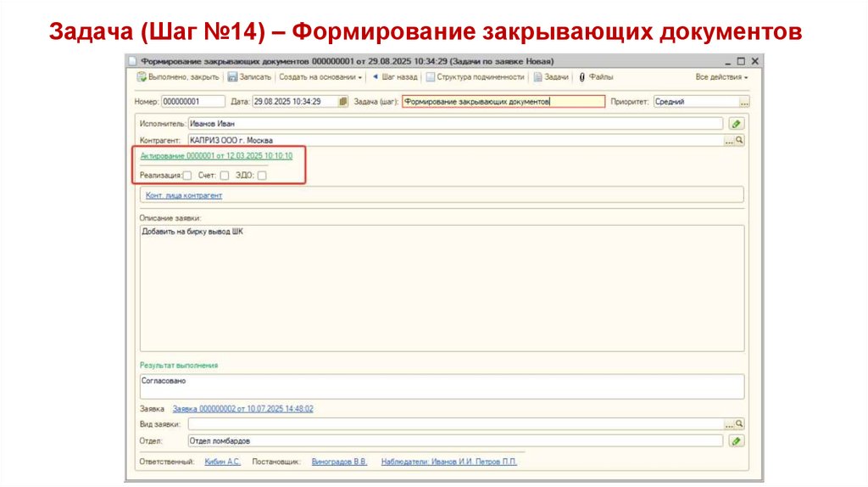Click the Приоритет field showing Средний
868x487 pixels.
(697, 102)
